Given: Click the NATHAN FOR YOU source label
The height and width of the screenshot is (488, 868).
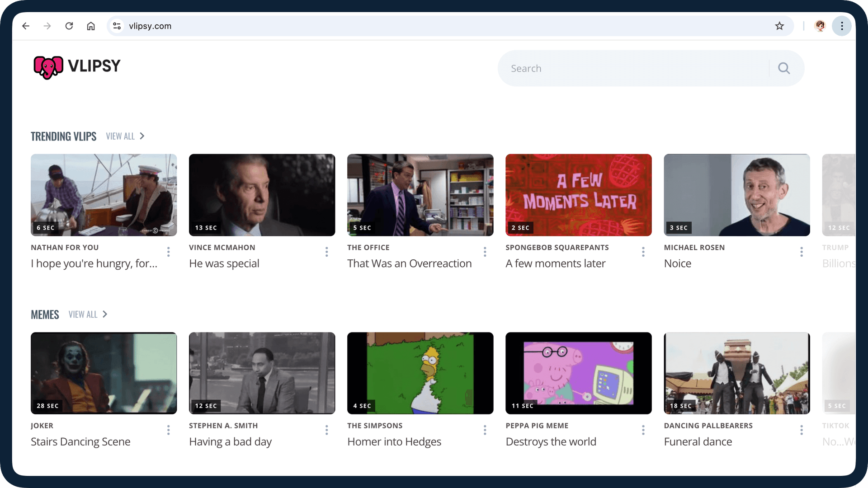Looking at the screenshot, I should [65, 248].
